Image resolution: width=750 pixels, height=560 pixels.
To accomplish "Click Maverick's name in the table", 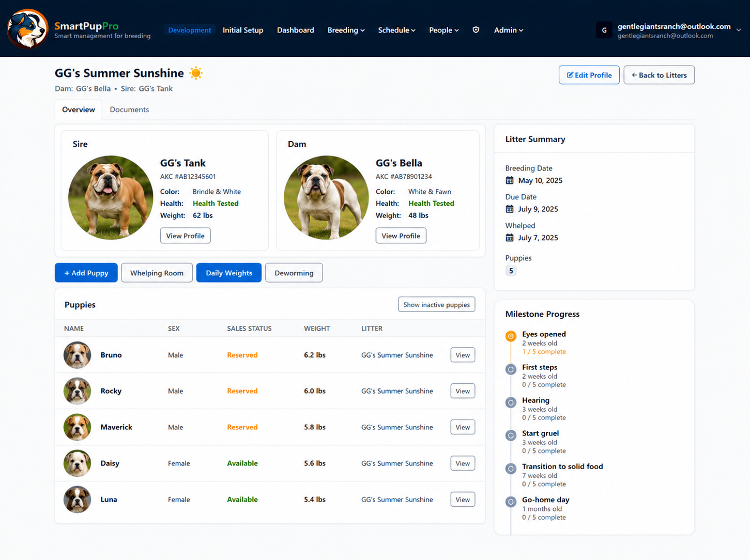I will pyautogui.click(x=116, y=427).
